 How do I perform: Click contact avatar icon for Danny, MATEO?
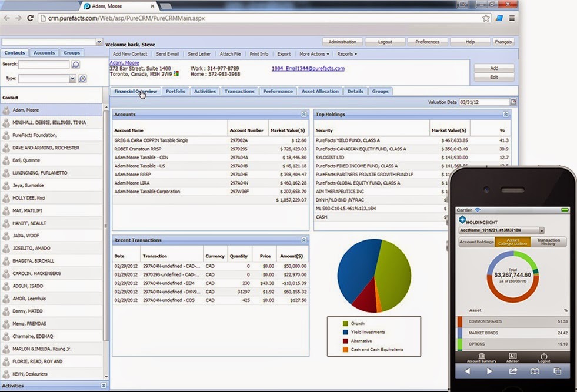(x=6, y=311)
